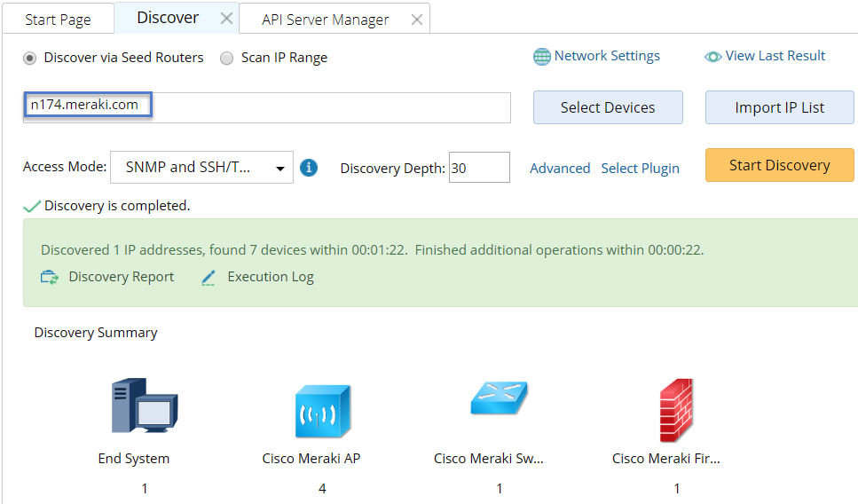Click the Cisco Meraki AP label
Screen dimensions: 858x504
pos(311,459)
